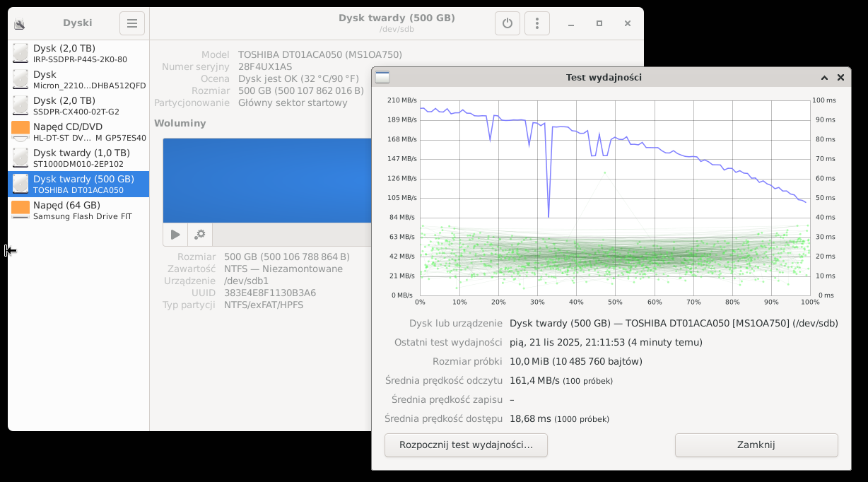Click the Samsung Flash Drive icon
Viewport: 868px width, 482px height.
pos(20,211)
